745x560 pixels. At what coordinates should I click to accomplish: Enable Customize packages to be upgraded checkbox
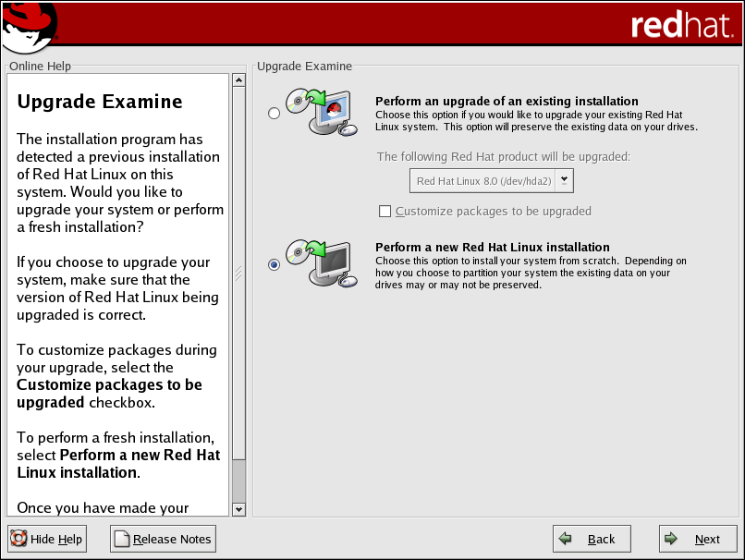click(385, 212)
